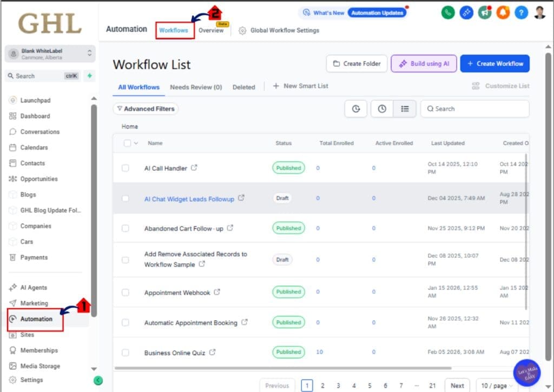Open the orange notifications bell
This screenshot has height=392, width=554.
tap(503, 13)
